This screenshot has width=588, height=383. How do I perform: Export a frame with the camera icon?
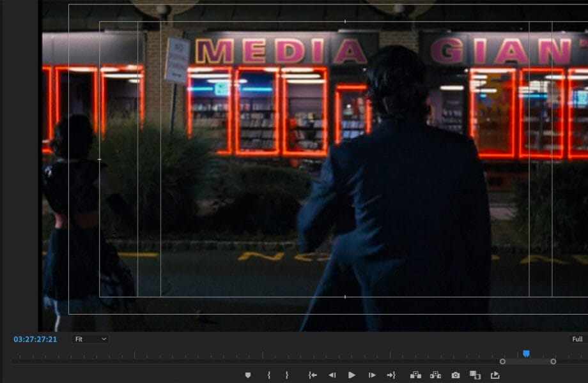click(455, 375)
